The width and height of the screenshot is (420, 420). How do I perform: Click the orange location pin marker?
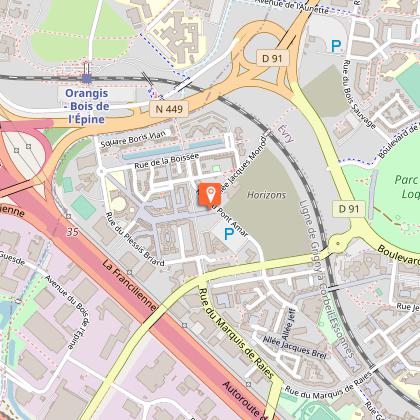pyautogui.click(x=210, y=195)
